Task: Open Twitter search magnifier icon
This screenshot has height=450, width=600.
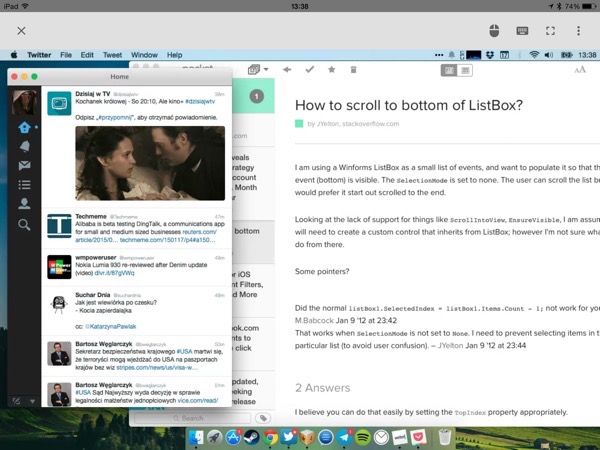Action: point(24,225)
